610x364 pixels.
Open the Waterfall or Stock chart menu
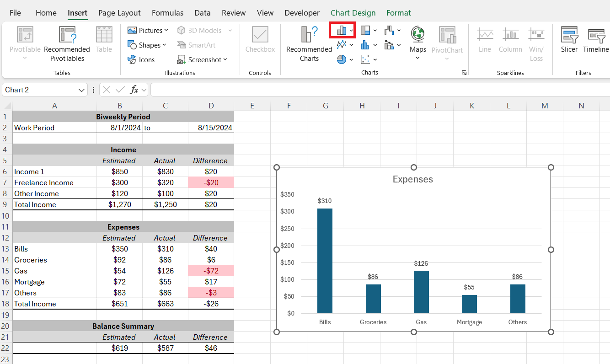pyautogui.click(x=393, y=30)
